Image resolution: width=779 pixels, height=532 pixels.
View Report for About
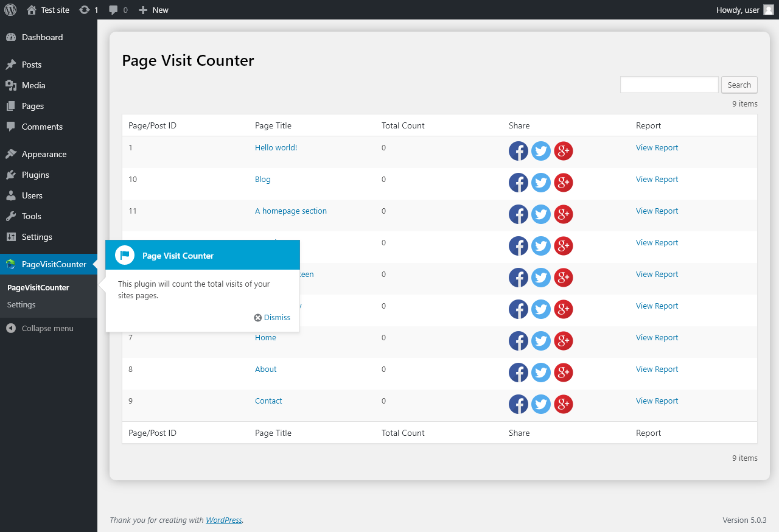657,369
